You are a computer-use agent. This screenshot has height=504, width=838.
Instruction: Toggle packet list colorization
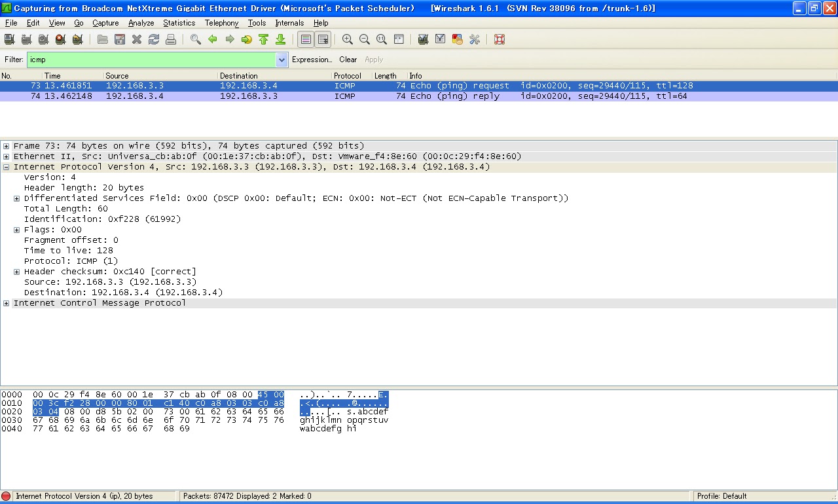tap(306, 39)
